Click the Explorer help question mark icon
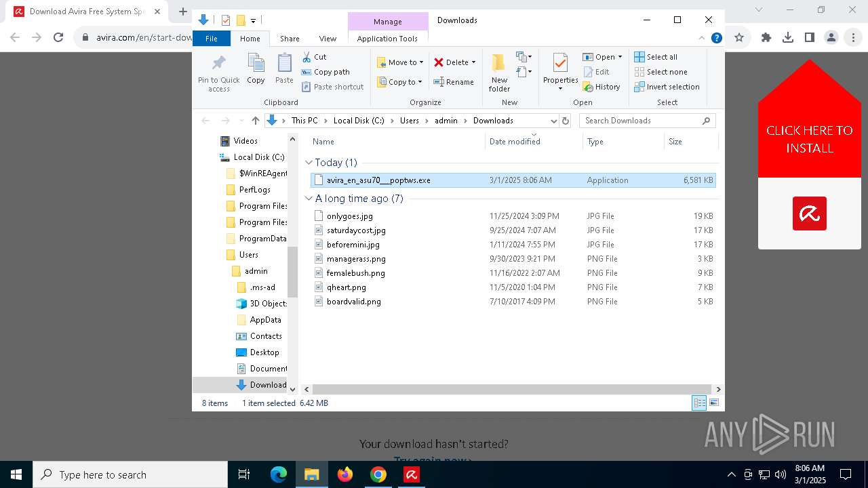Image resolution: width=868 pixels, height=488 pixels. coord(716,38)
